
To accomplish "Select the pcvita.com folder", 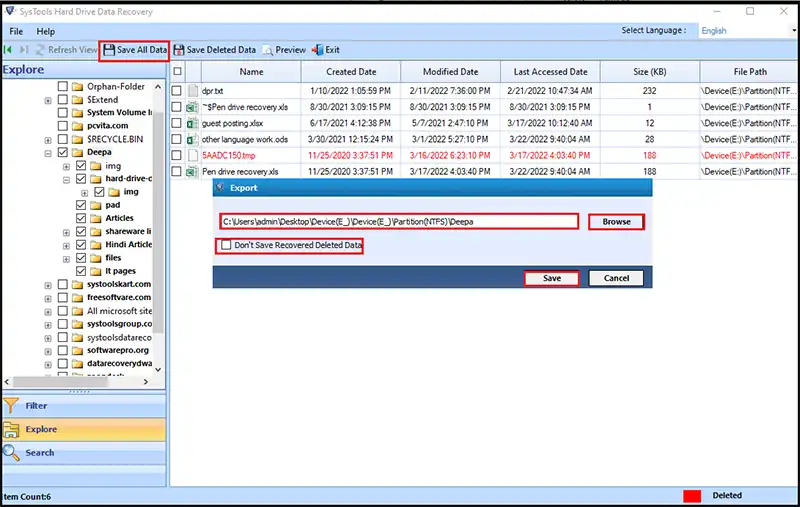I will (x=107, y=126).
